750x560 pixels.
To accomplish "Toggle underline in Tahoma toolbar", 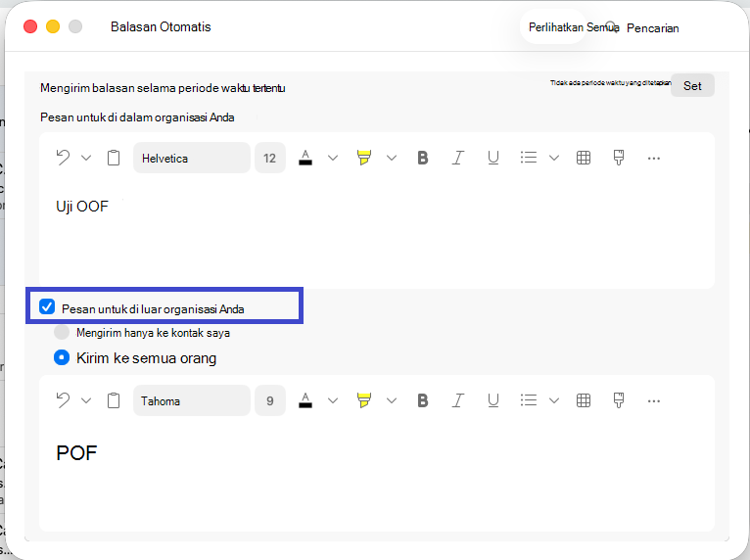I will [x=493, y=400].
